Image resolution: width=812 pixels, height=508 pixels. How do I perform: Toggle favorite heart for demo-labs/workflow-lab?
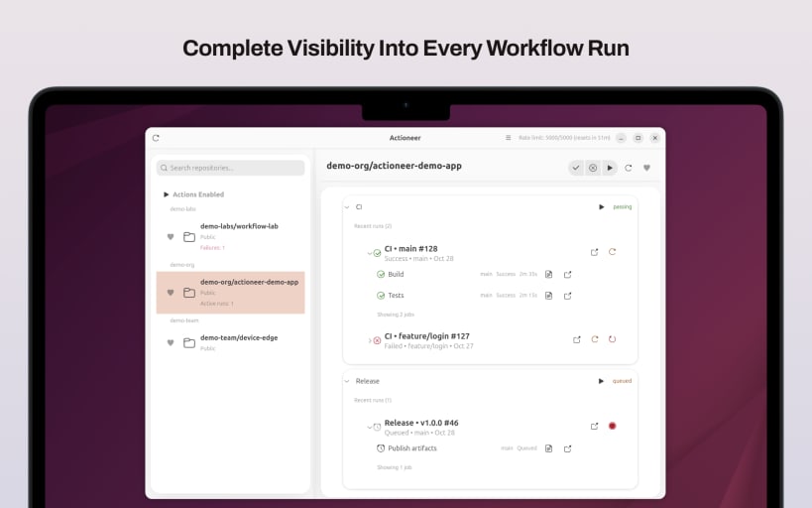(x=171, y=237)
